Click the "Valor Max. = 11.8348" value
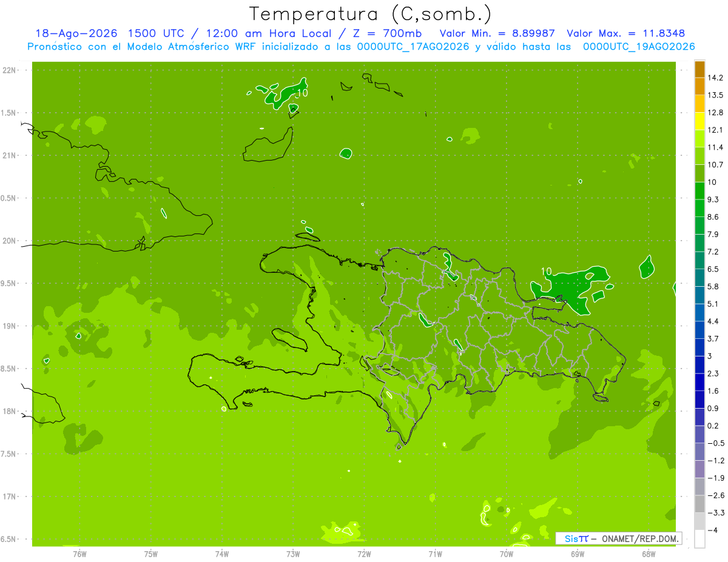This screenshot has width=728, height=562. tap(626, 33)
